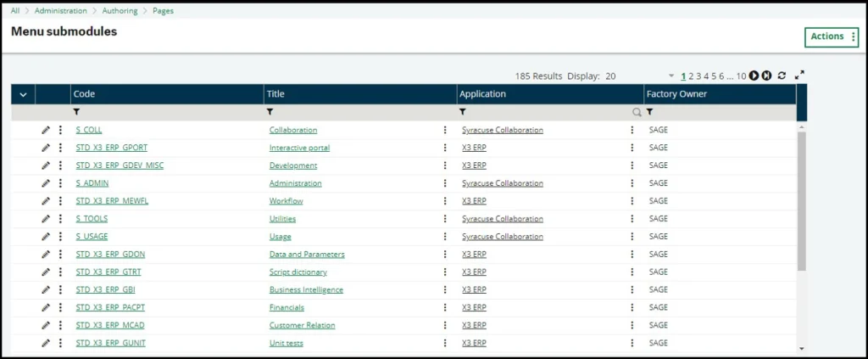Sort by Factory Owner column header
Viewport: 868px width, 359px height.
721,94
